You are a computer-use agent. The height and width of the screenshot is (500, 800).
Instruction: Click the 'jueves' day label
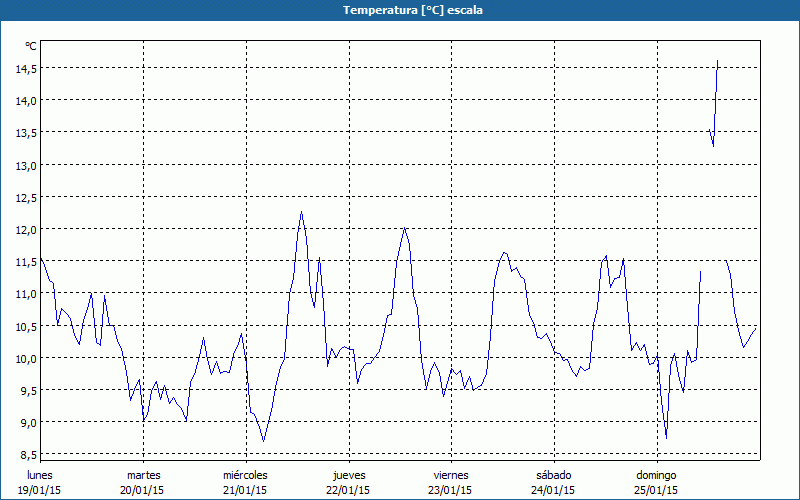click(x=348, y=475)
